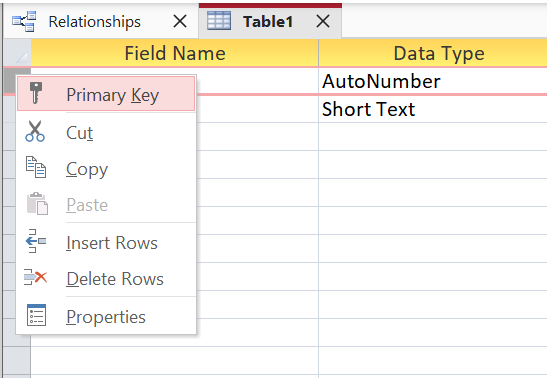Close the Table1 tab
Screen dimensions: 547x378
323,21
